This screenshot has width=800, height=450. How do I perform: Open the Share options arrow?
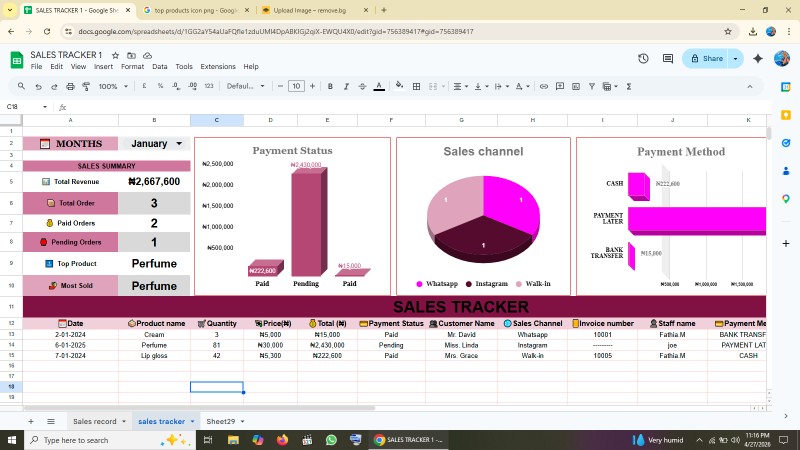tap(735, 58)
